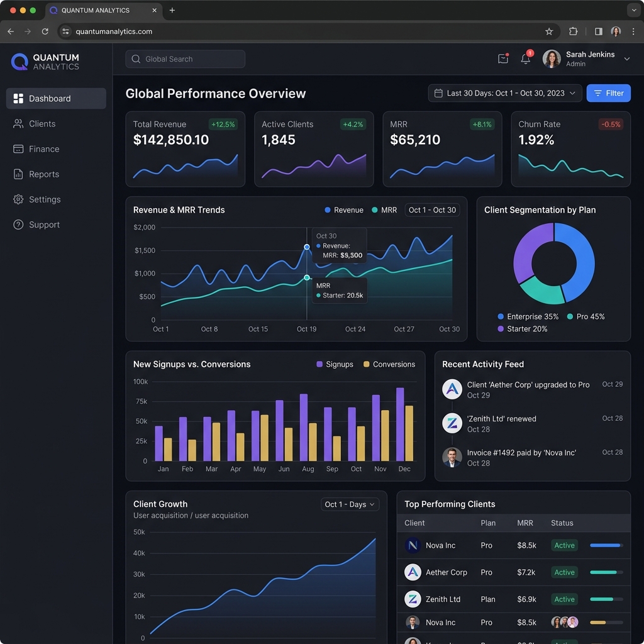Open the notifications bell
The width and height of the screenshot is (644, 644).
526,58
